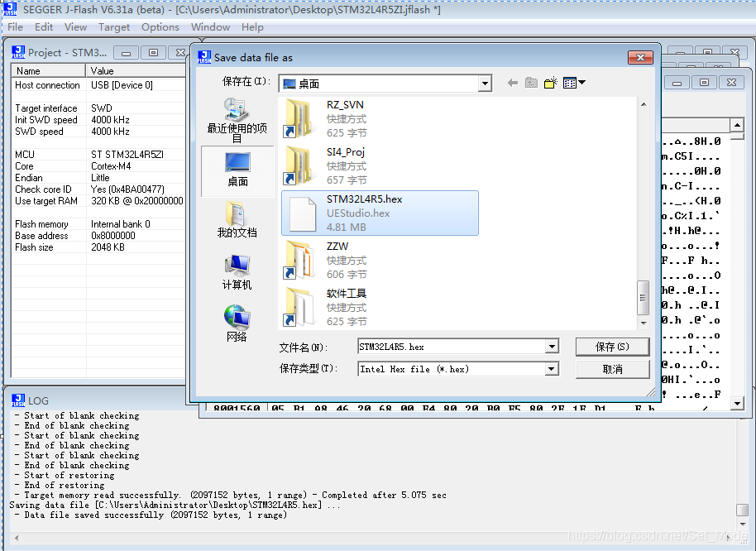This screenshot has width=756, height=551.
Task: Open the View menu
Action: click(76, 27)
